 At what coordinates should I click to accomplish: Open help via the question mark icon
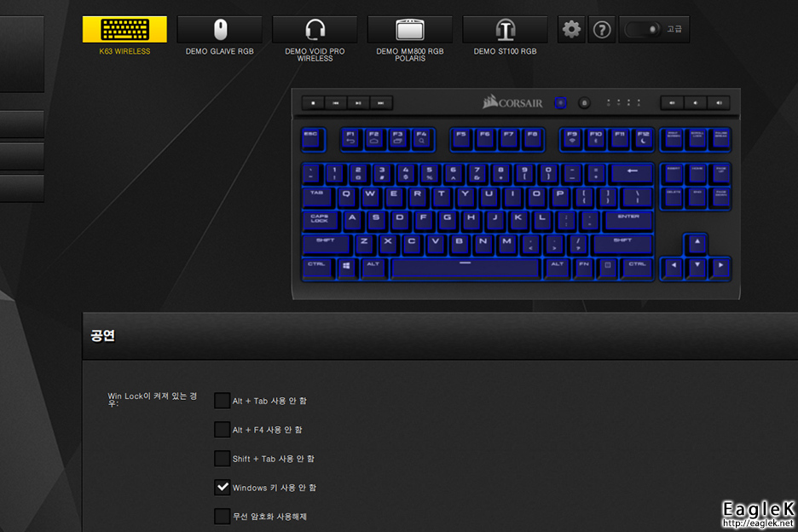click(602, 30)
